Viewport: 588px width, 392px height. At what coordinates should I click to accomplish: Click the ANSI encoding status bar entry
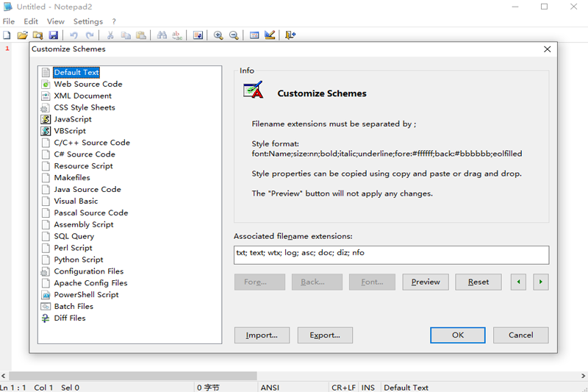click(x=270, y=388)
